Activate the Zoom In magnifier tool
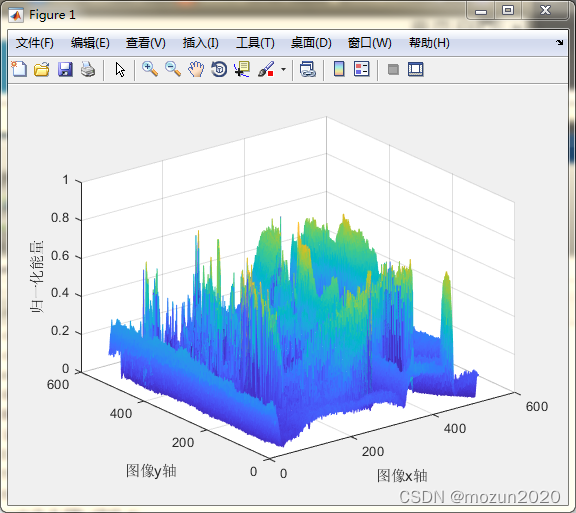The width and height of the screenshot is (576, 513). pos(150,69)
